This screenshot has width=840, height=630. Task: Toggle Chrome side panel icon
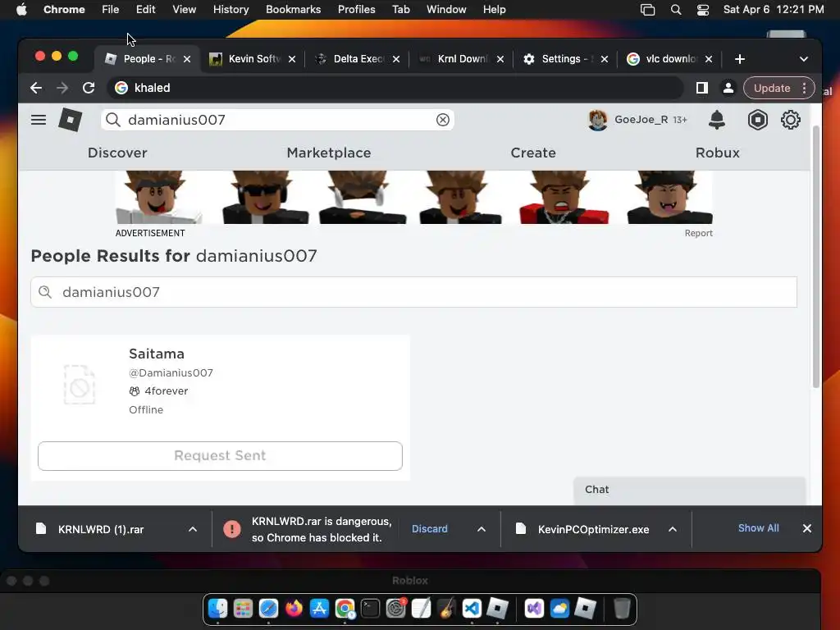(x=702, y=88)
